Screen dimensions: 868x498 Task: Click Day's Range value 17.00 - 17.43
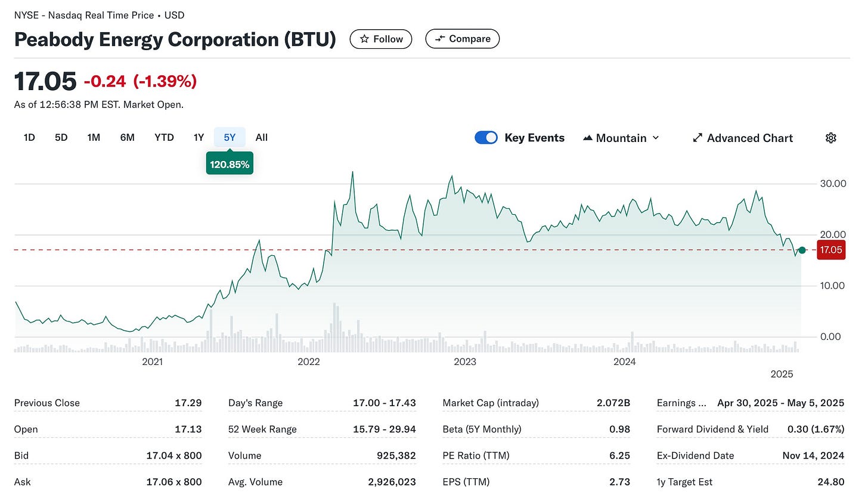(x=385, y=403)
